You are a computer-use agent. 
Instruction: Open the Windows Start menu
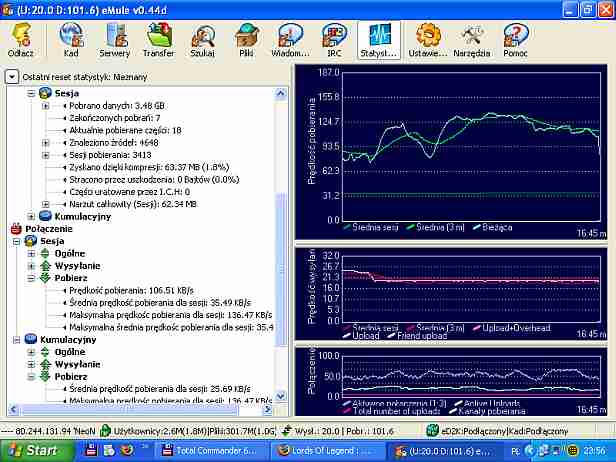(37, 450)
